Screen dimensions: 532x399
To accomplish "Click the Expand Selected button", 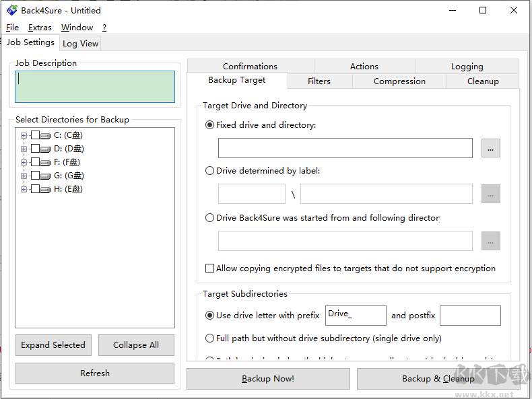I will (x=53, y=345).
